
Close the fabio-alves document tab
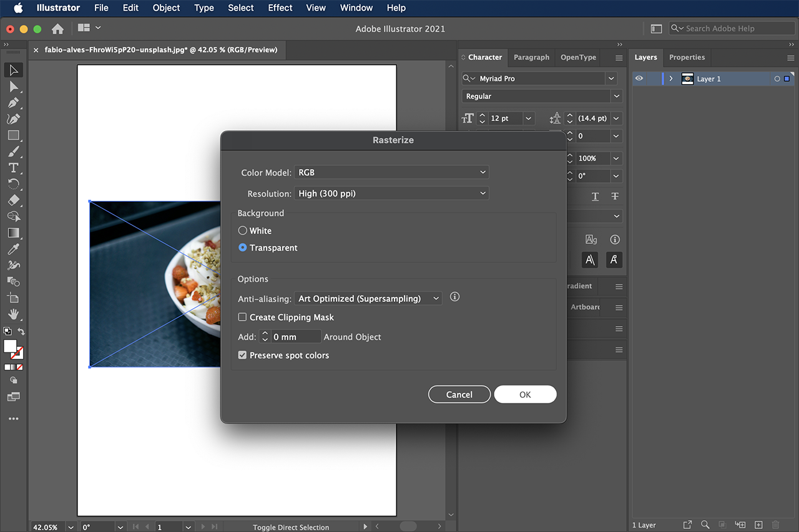36,50
